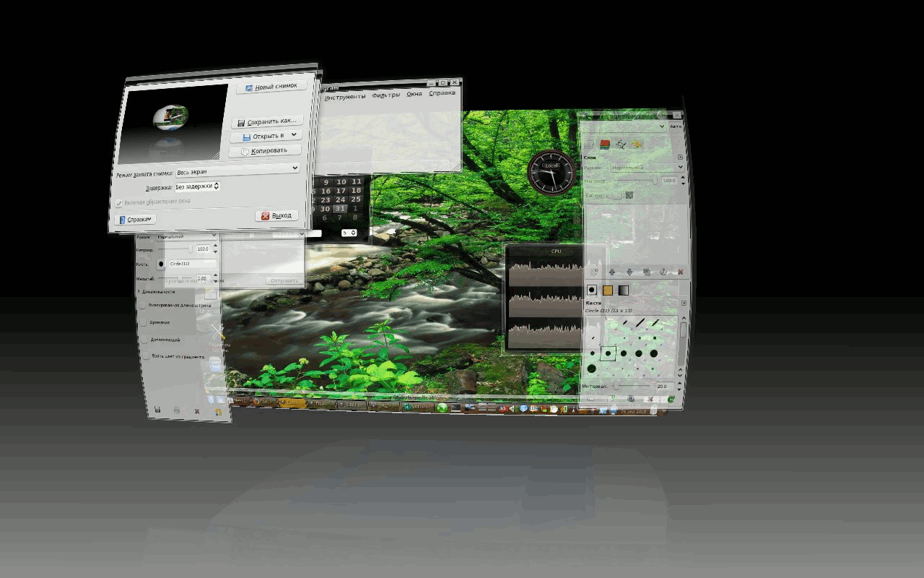The height and width of the screenshot is (578, 924).
Task: Switch to the Undo history tab icon
Action: pyautogui.click(x=636, y=144)
